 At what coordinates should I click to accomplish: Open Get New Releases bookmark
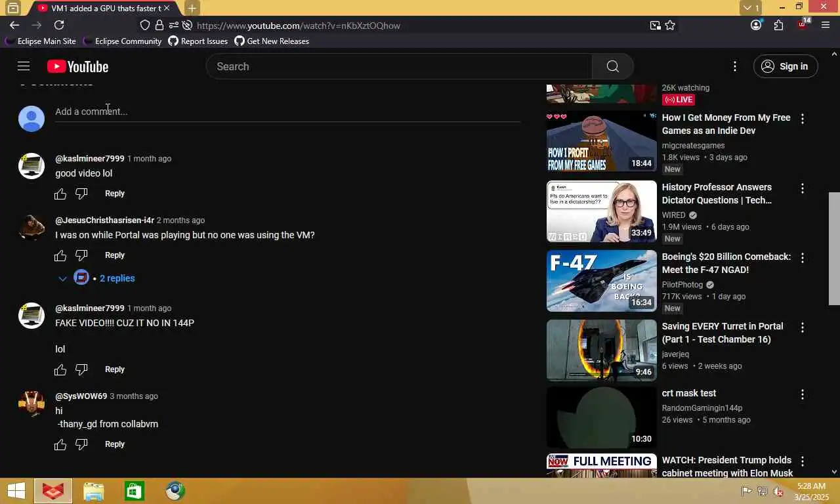click(272, 41)
